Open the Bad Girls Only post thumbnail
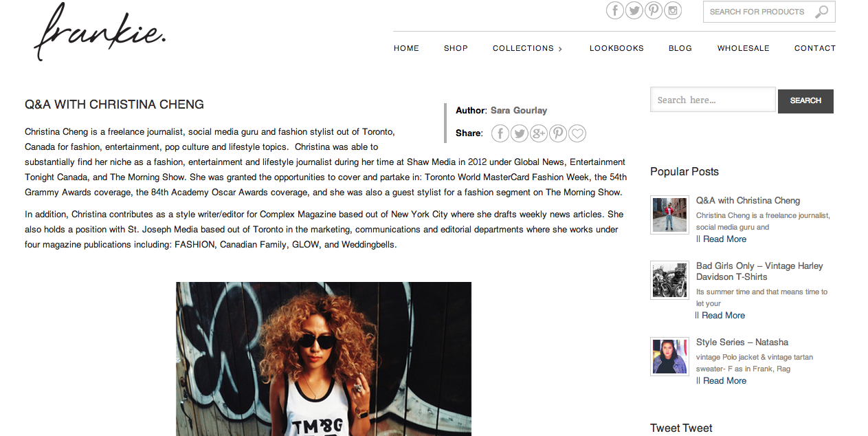Image resolution: width=868 pixels, height=436 pixels. click(x=669, y=280)
